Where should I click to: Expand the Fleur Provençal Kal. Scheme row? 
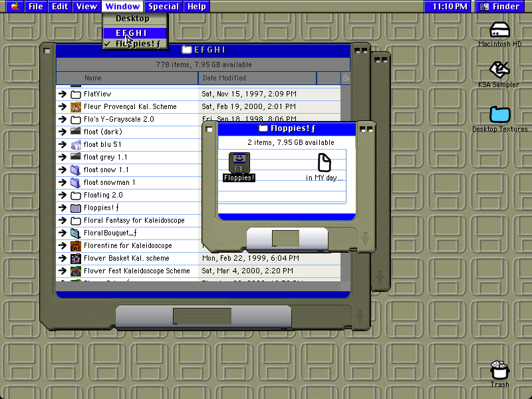[62, 106]
